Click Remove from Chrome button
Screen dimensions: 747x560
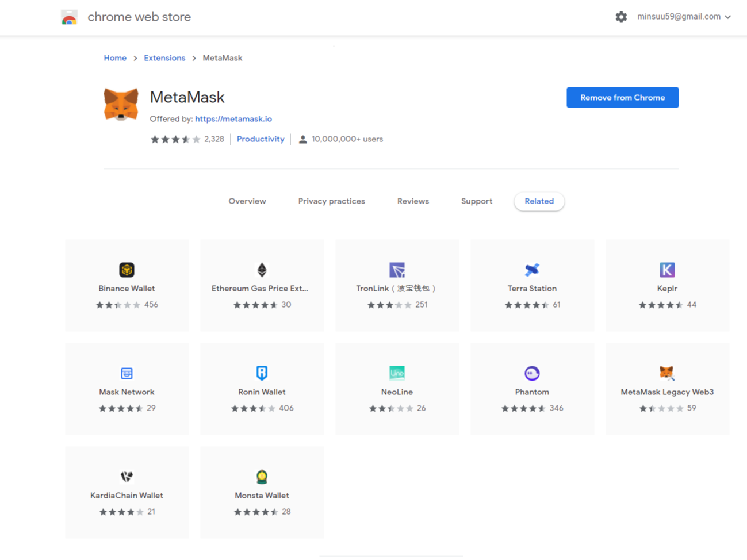click(622, 98)
